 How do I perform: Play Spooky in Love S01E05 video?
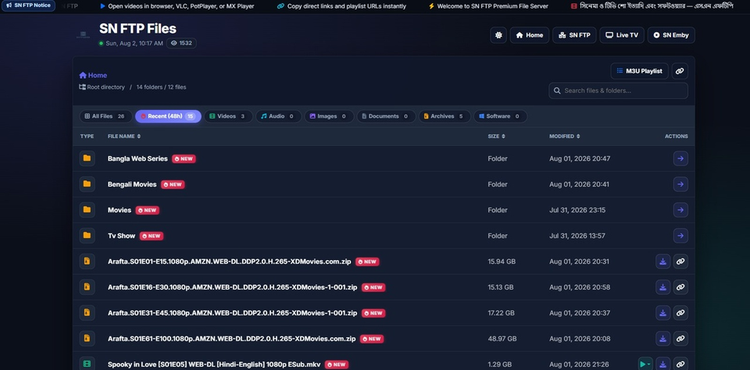point(645,364)
